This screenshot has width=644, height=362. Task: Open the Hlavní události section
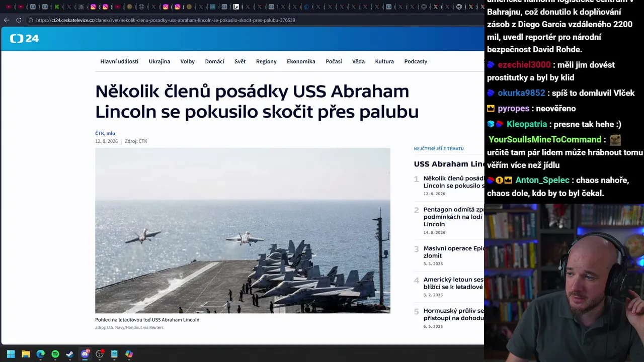119,61
